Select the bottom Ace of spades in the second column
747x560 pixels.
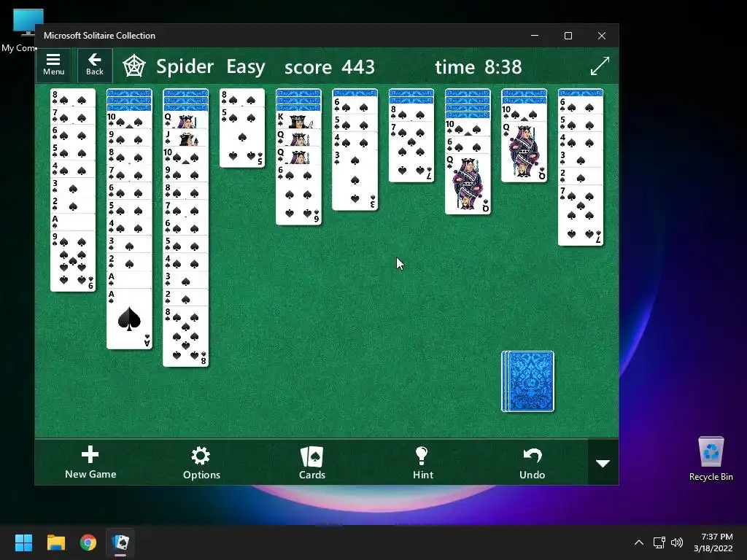[x=129, y=319]
